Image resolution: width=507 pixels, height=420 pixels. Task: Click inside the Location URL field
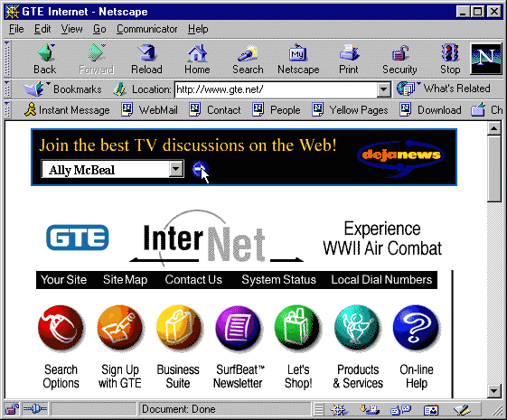tap(276, 89)
